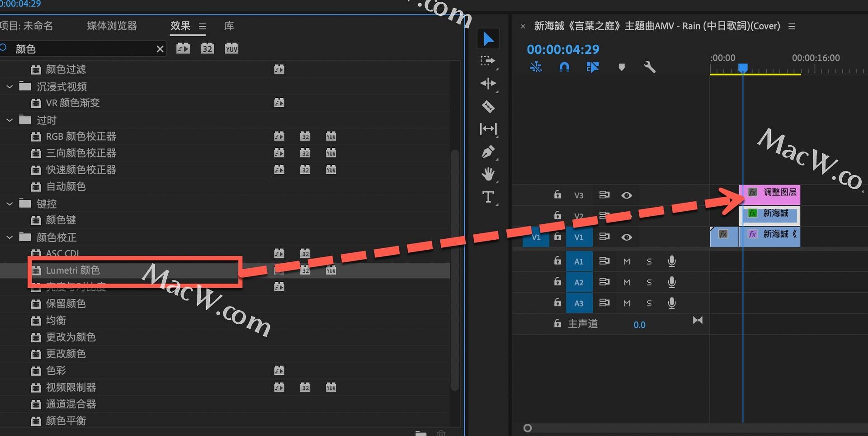
Task: Collapse the 过时 effects folder
Action: point(9,120)
